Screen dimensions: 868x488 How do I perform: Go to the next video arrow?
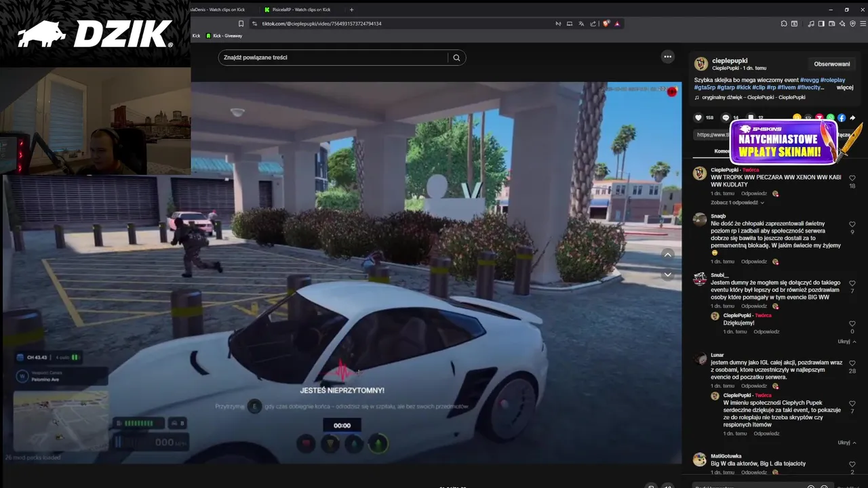coord(668,274)
